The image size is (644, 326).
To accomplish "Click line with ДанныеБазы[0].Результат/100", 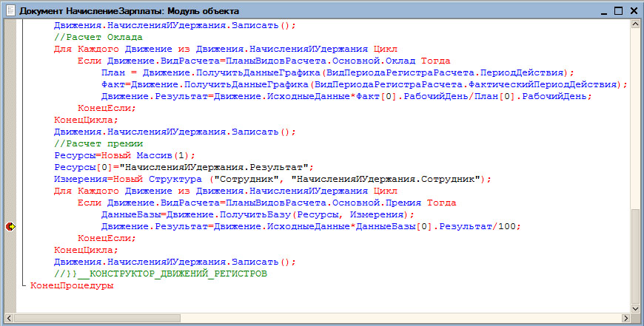I will [311, 227].
